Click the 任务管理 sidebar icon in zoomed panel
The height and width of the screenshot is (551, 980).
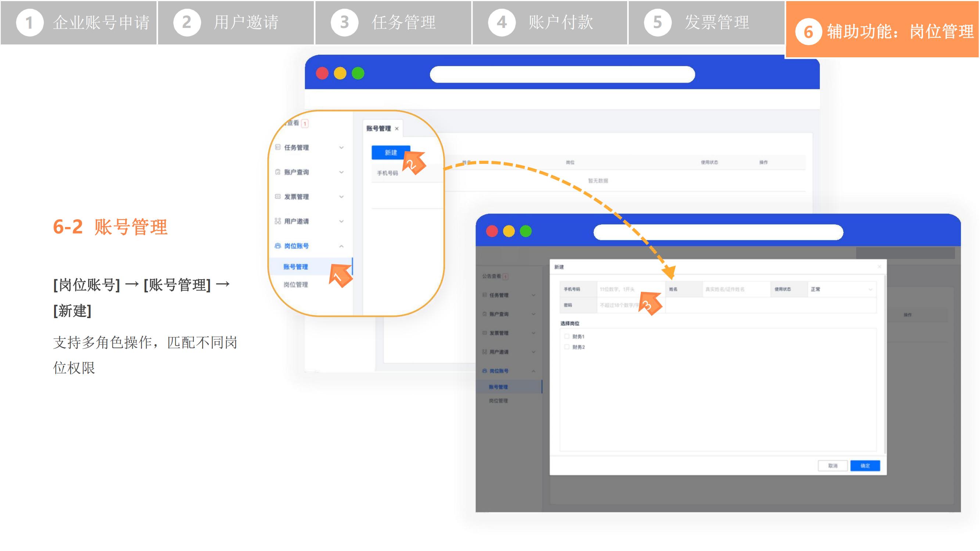click(278, 147)
